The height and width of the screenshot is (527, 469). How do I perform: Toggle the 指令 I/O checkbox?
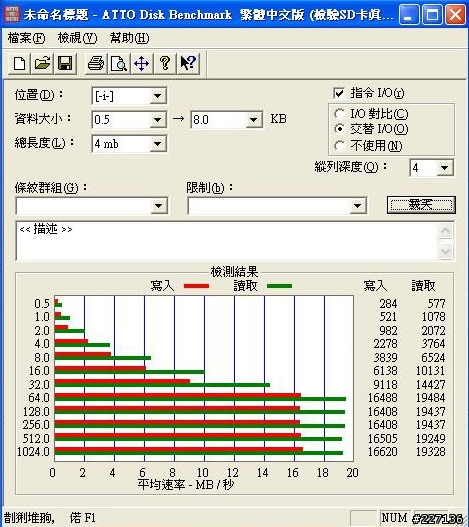coord(339,93)
